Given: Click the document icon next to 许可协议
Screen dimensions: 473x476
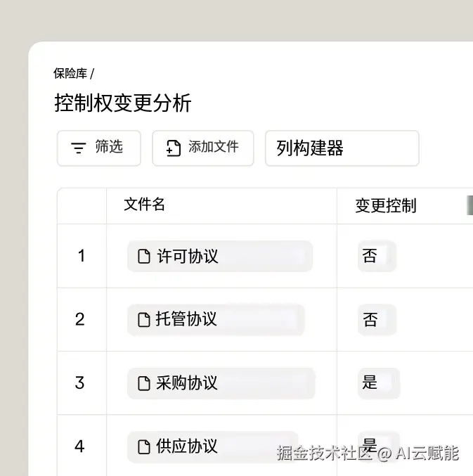Looking at the screenshot, I should click(144, 257).
